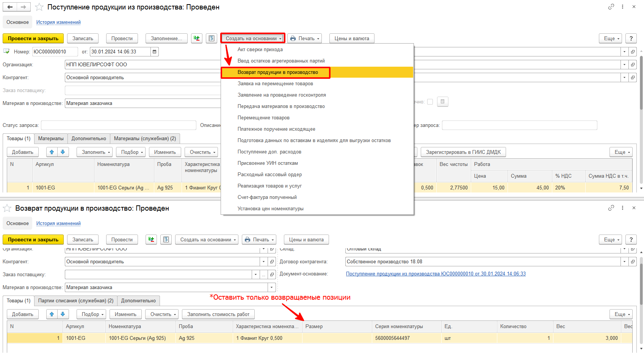Click Изменить in upper Товары tab

165,152
